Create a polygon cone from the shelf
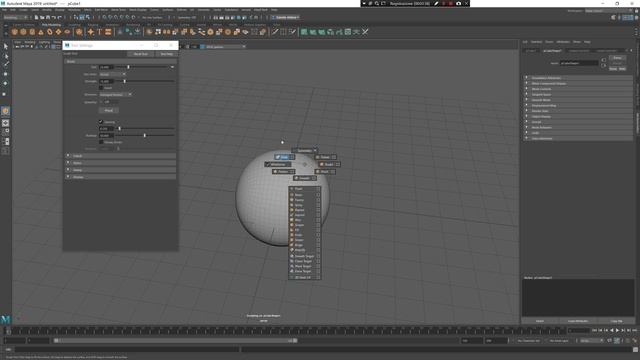The width and height of the screenshot is (640, 360). click(41, 32)
